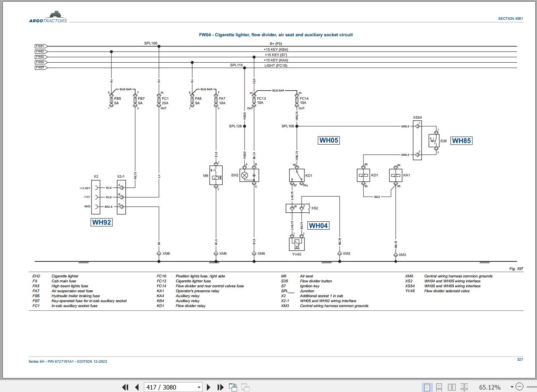
Task: Go to the next page
Action: click(208, 387)
